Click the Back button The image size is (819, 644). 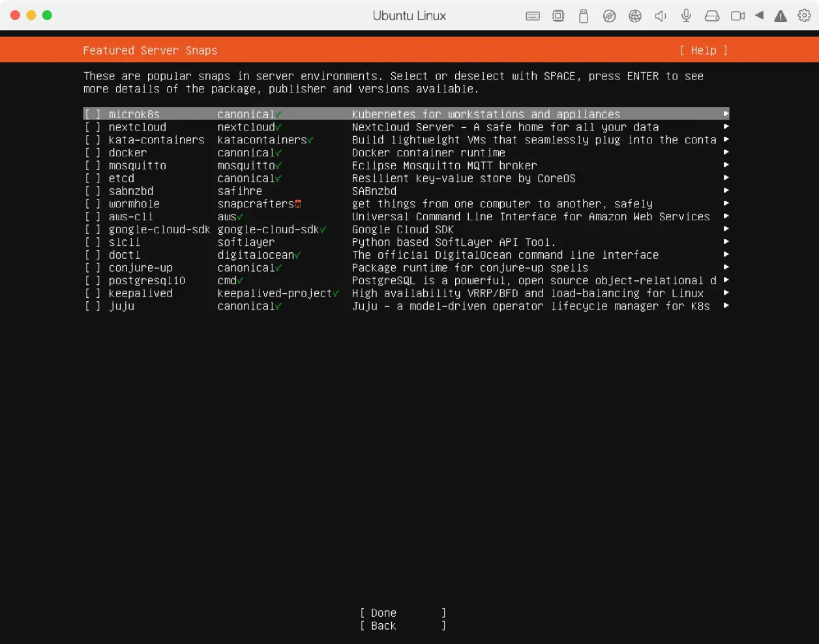pos(403,626)
